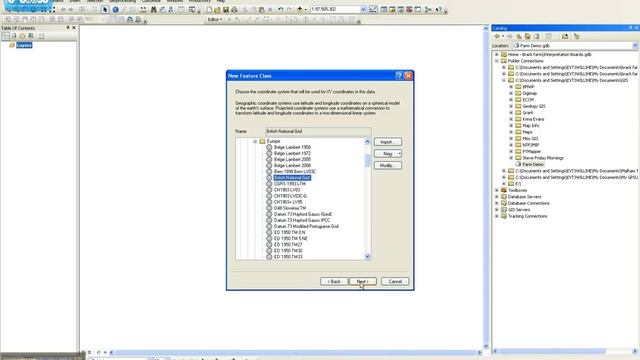Click Next in New Feature Class
This screenshot has height=360, width=640.
click(x=363, y=282)
